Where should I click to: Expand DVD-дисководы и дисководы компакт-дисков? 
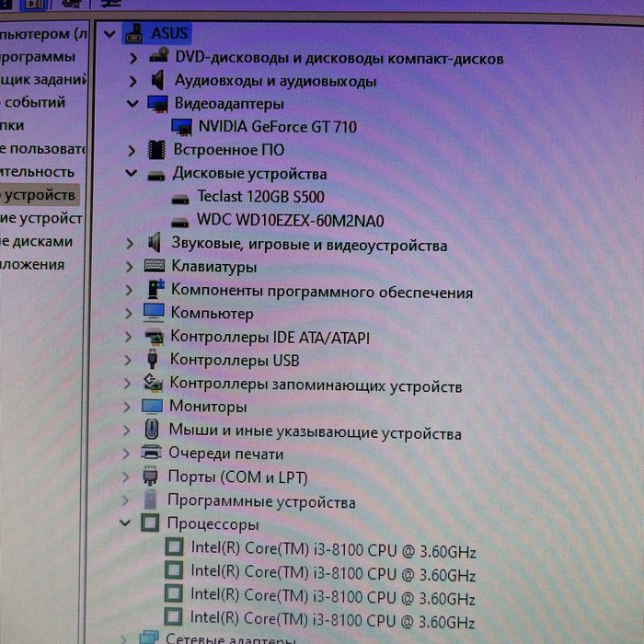pyautogui.click(x=133, y=58)
